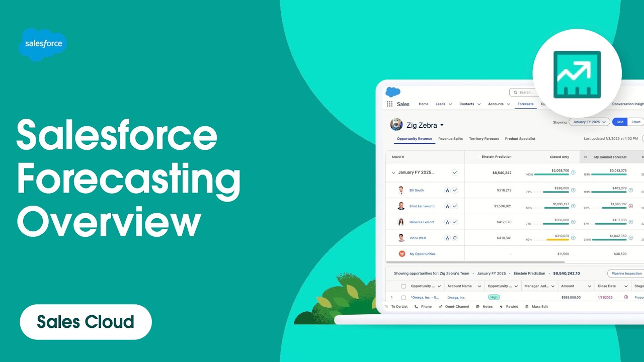Collapse My Commit Forecast column arrows
644x362 pixels.
pyautogui.click(x=585, y=157)
